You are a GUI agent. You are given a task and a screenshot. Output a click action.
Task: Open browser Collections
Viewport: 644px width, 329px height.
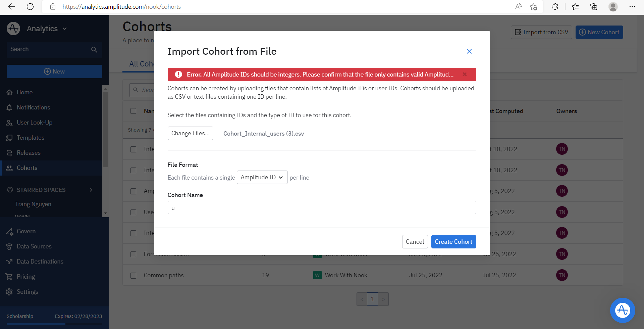[594, 7]
